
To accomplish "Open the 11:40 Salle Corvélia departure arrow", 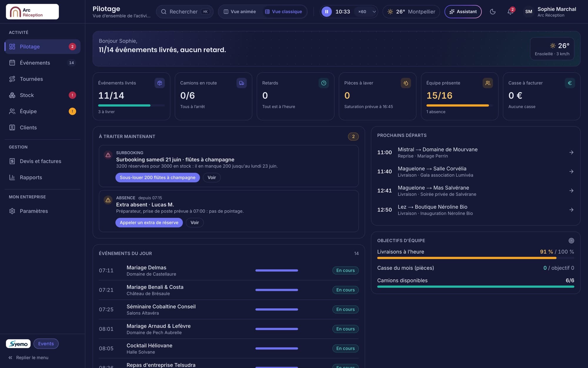I will (571, 172).
